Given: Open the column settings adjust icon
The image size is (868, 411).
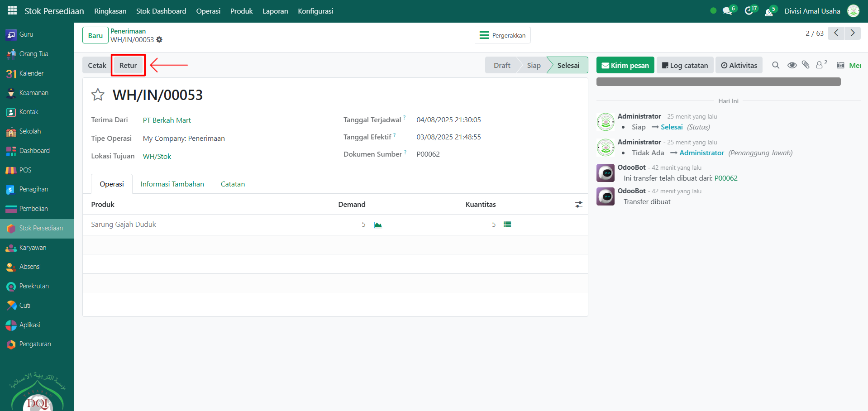Looking at the screenshot, I should tap(579, 205).
